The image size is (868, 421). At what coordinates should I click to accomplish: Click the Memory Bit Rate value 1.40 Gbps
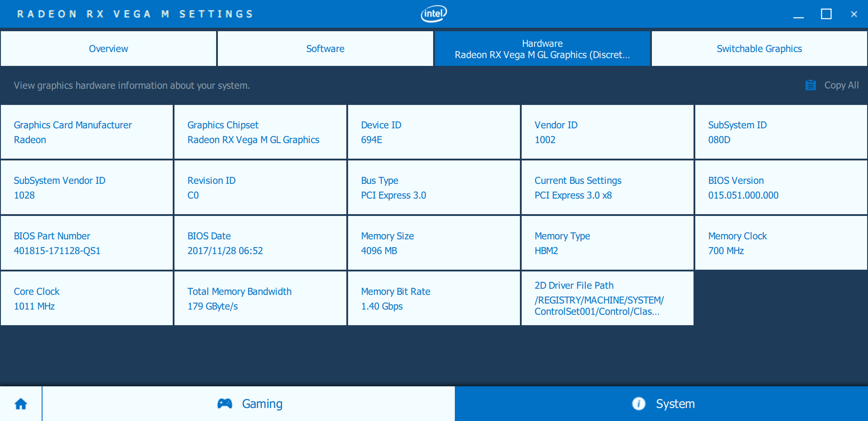382,307
